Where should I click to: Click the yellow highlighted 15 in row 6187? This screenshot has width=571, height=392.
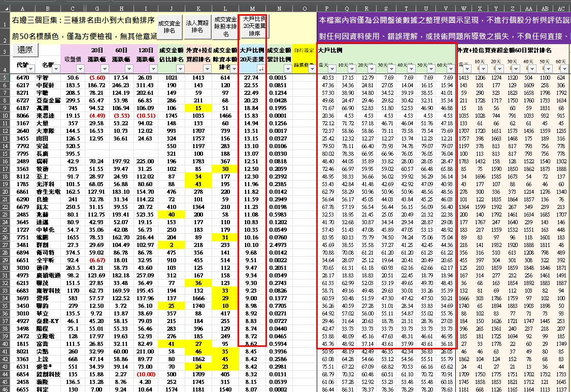(x=198, y=108)
